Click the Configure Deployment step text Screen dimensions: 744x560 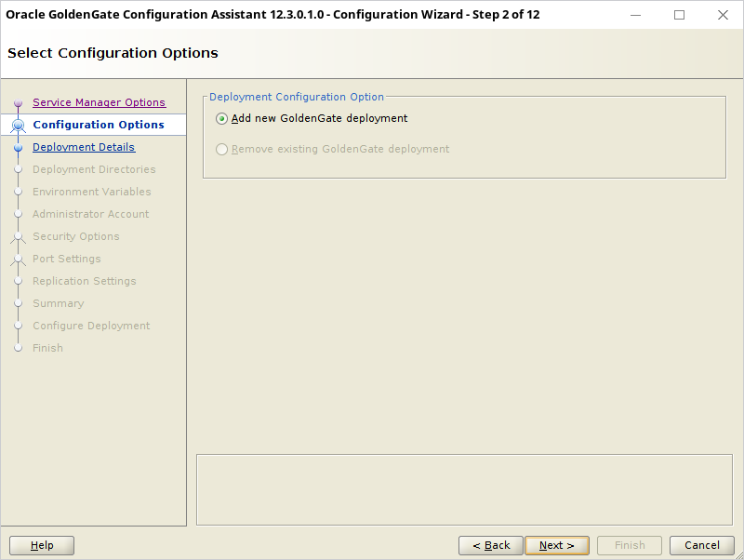pyautogui.click(x=91, y=326)
